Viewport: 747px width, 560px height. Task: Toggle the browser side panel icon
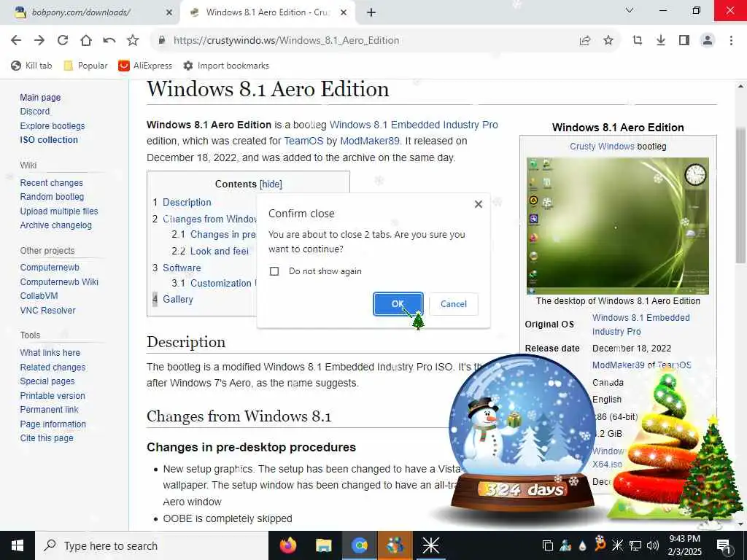684,41
